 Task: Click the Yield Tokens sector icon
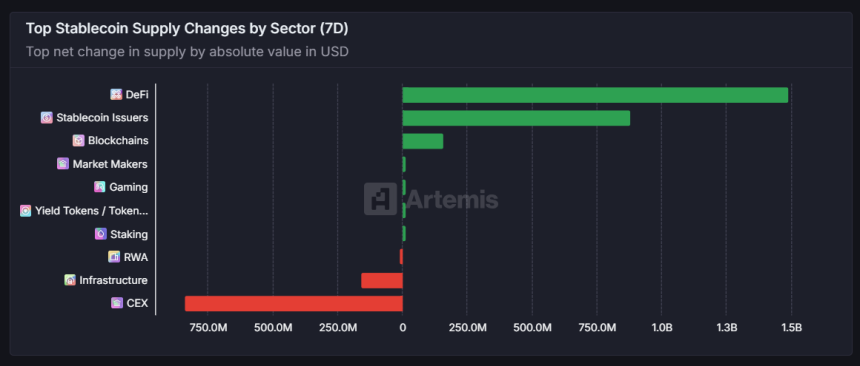[26, 211]
